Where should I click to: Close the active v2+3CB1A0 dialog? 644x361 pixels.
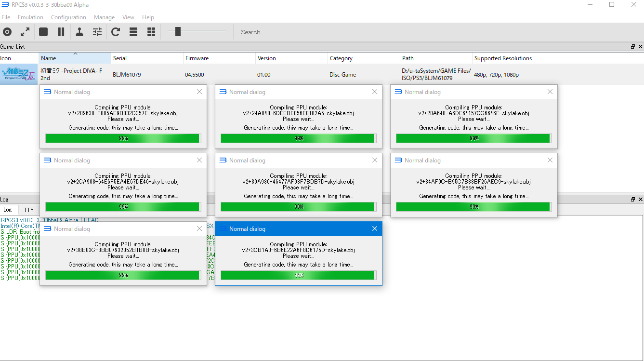click(x=375, y=228)
